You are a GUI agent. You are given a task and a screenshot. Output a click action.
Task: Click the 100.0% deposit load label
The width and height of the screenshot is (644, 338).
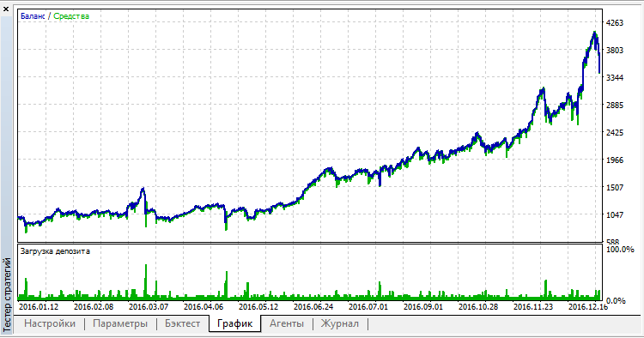point(620,250)
